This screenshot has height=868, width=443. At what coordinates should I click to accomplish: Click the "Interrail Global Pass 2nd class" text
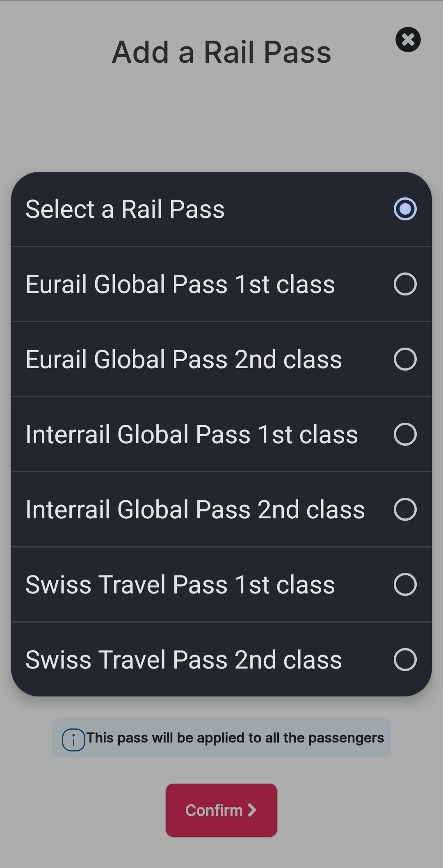click(x=195, y=510)
